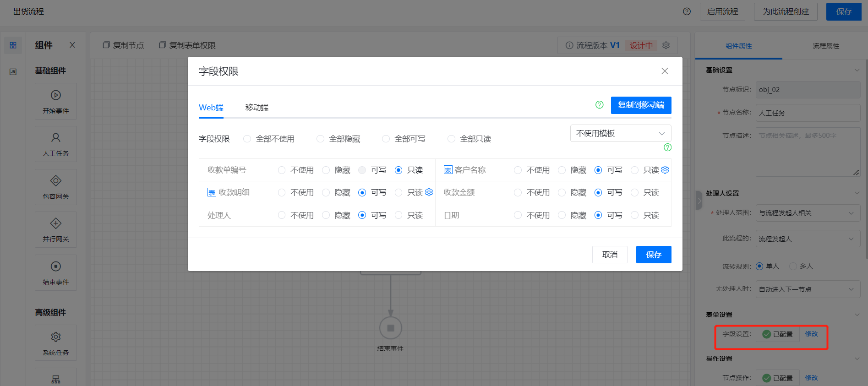Image resolution: width=868 pixels, height=386 pixels.
Task: Click table icon before 客户名称
Action: [448, 170]
